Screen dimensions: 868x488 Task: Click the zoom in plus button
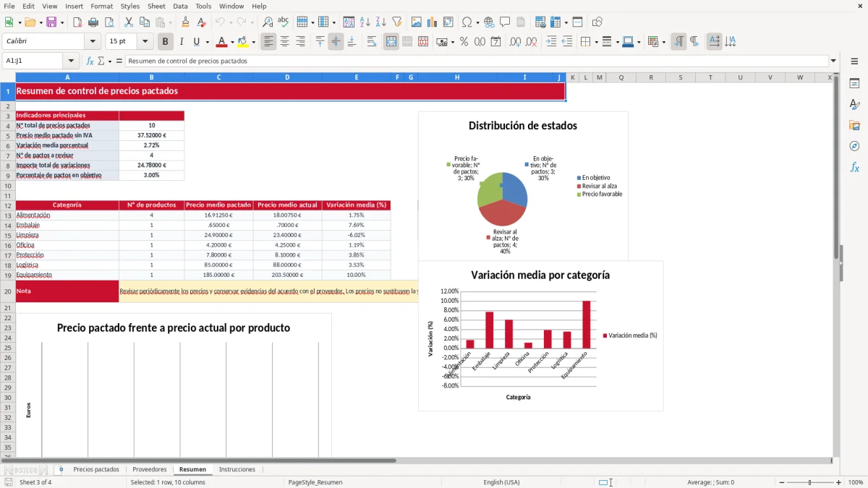[839, 482]
